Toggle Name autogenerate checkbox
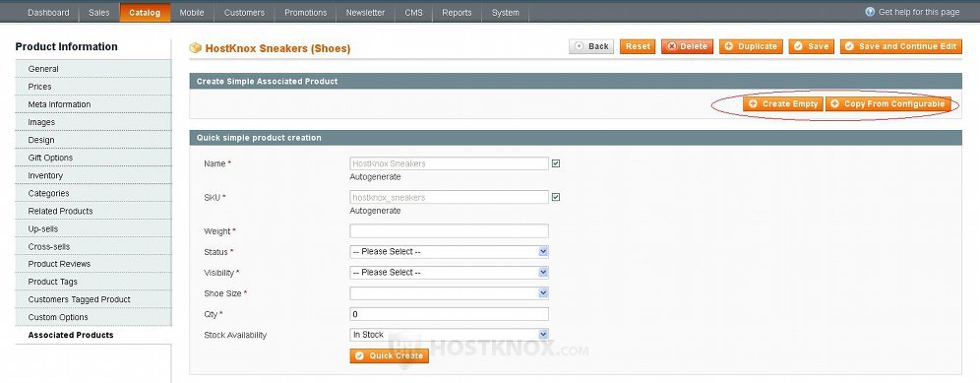 (556, 163)
